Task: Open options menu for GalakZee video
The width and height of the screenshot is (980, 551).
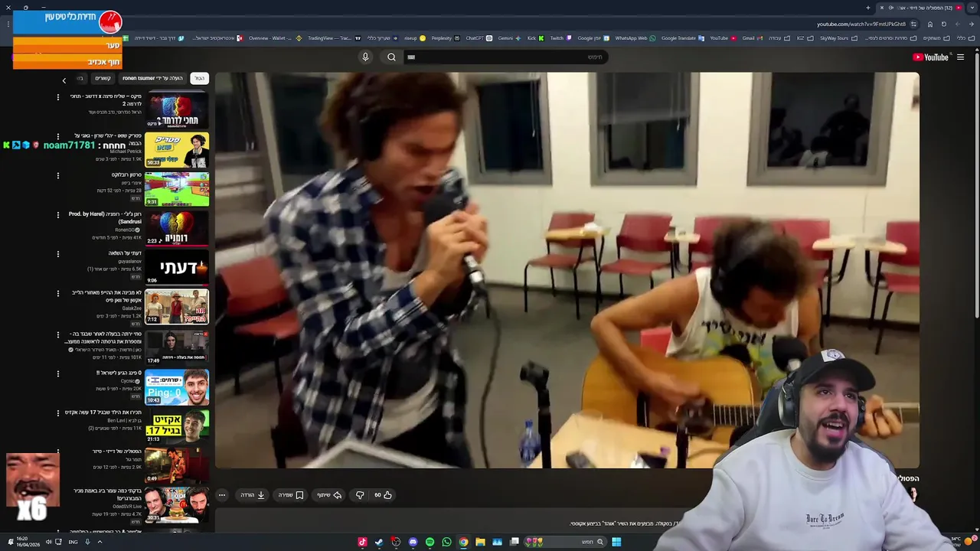Action: click(57, 294)
